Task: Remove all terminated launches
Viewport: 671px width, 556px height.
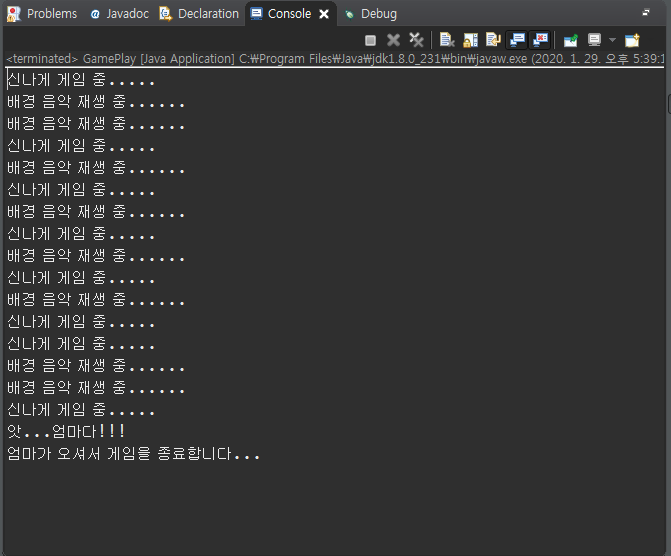Action: [x=416, y=40]
